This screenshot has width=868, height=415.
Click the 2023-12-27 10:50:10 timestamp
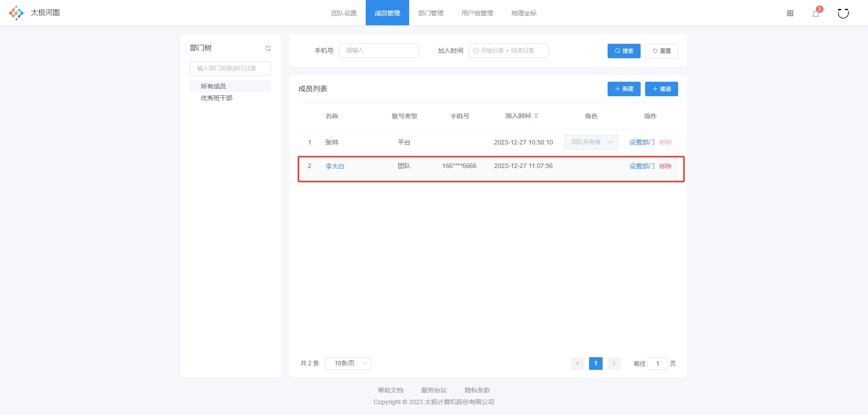(524, 142)
